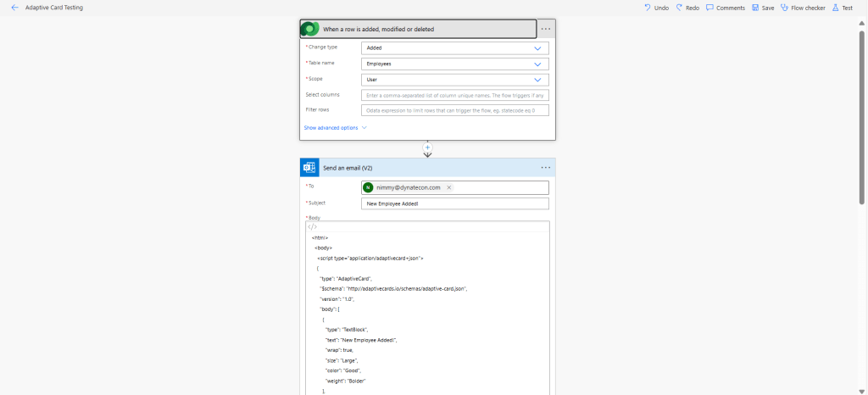
Task: Click the Filter rows input field
Action: 454,110
